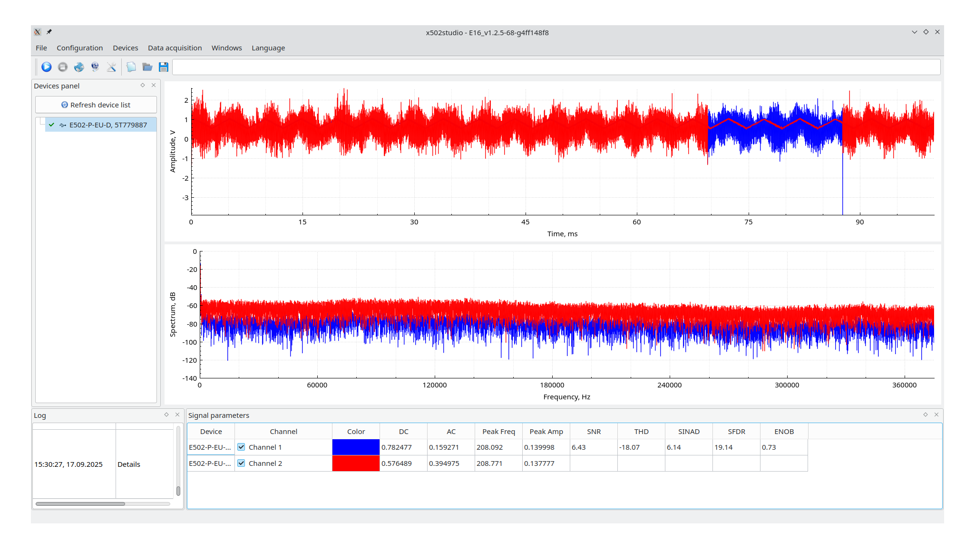Open settings with the wrench-screwdriver icon

click(111, 67)
